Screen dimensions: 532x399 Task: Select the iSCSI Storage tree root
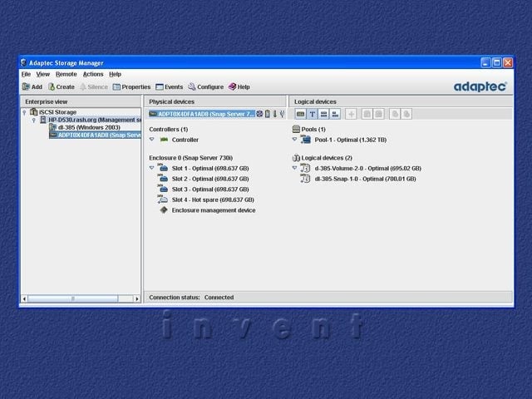coord(53,112)
